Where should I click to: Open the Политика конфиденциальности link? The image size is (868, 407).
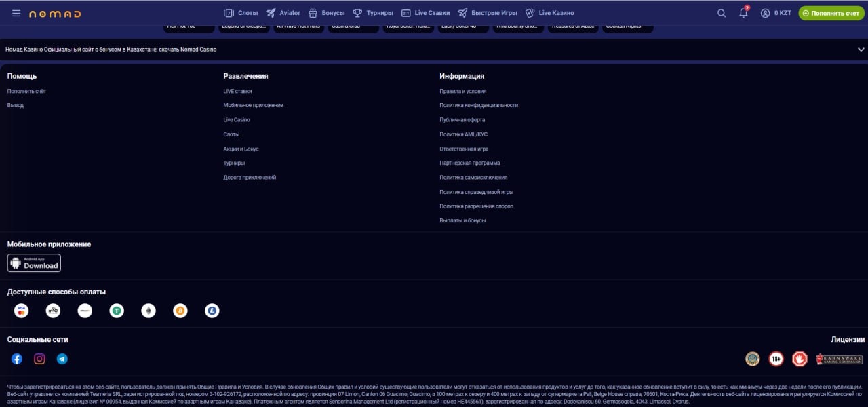coord(479,105)
